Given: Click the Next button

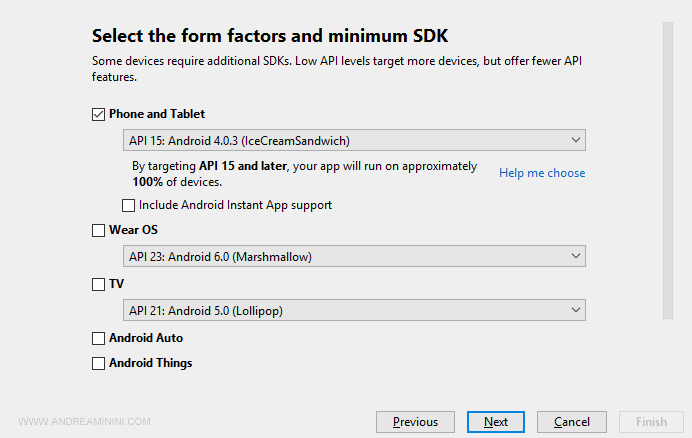Looking at the screenshot, I should click(x=496, y=422).
